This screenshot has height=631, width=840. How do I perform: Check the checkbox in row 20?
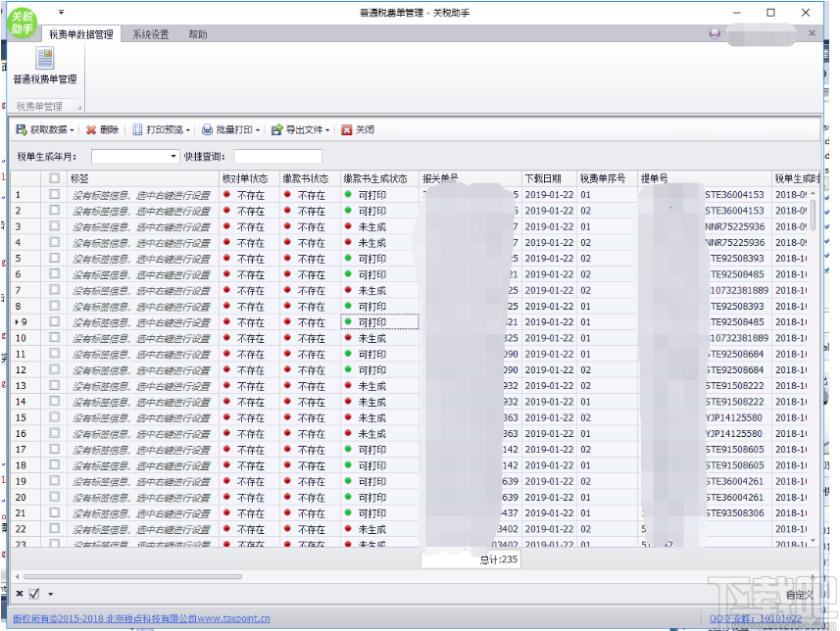(x=54, y=497)
